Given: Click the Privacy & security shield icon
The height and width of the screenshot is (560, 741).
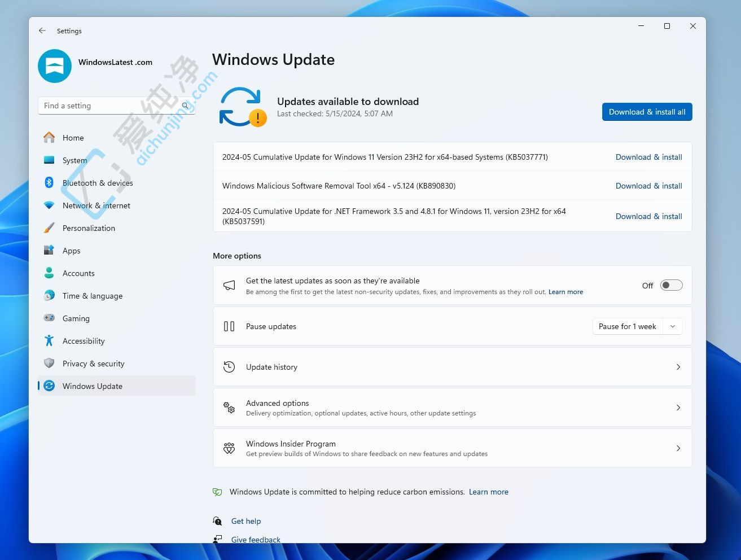Looking at the screenshot, I should (49, 363).
